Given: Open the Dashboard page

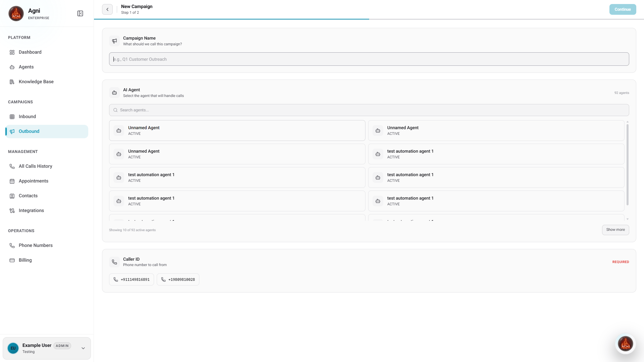Looking at the screenshot, I should click(47, 52).
